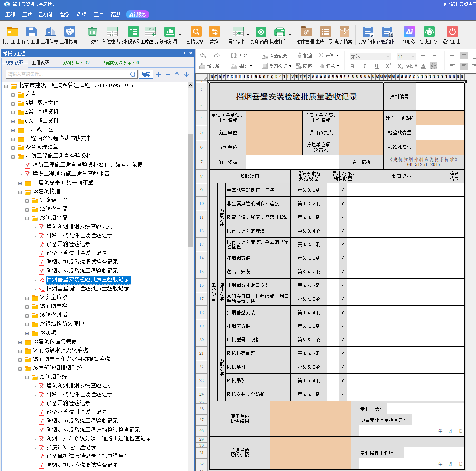This screenshot has height=471, width=476.
Task: Toggle bold formatting
Action: [352, 66]
